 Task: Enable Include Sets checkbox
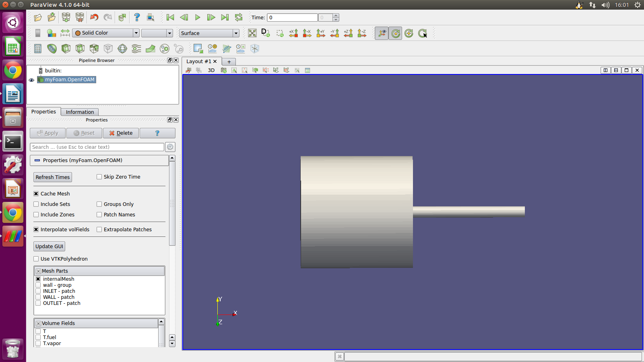click(36, 204)
